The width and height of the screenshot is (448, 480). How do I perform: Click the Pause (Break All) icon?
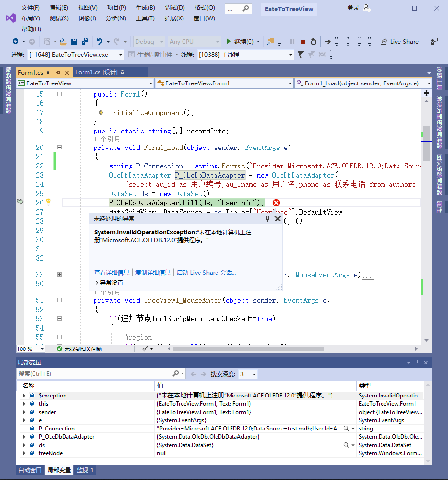[x=292, y=42]
